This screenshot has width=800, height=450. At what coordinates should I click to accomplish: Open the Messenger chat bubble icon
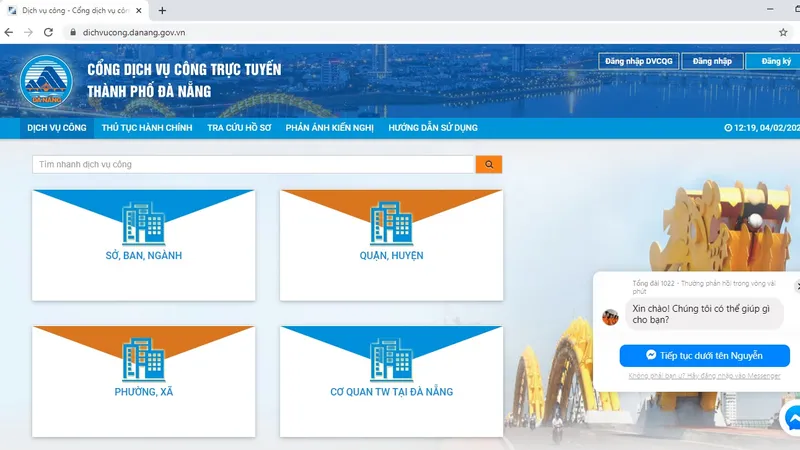[x=792, y=418]
